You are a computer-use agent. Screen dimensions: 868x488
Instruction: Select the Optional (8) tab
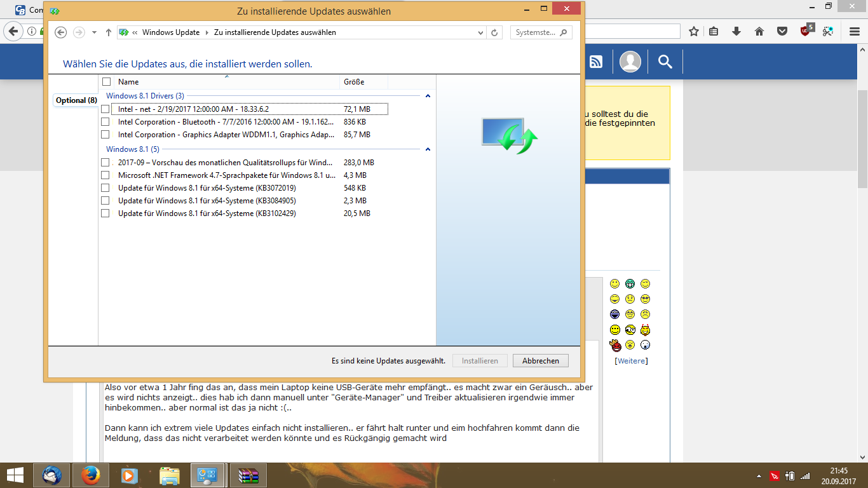click(76, 100)
